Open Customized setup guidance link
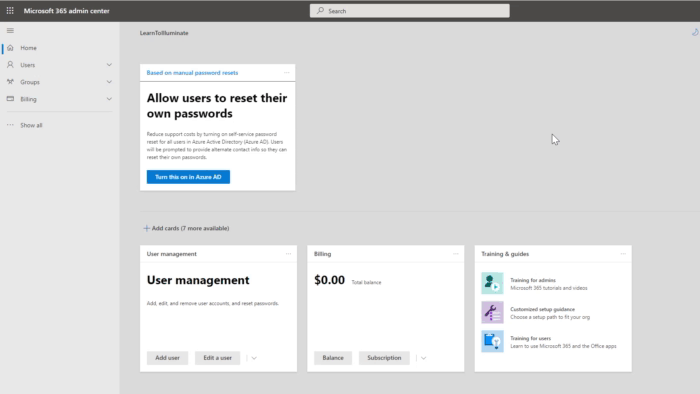This screenshot has width=700, height=394. pos(542,309)
